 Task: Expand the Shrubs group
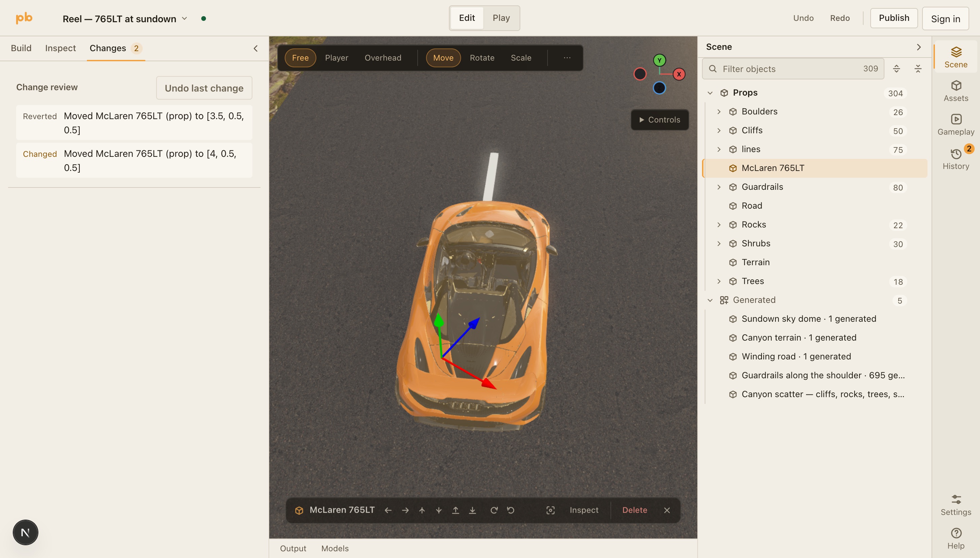(719, 243)
